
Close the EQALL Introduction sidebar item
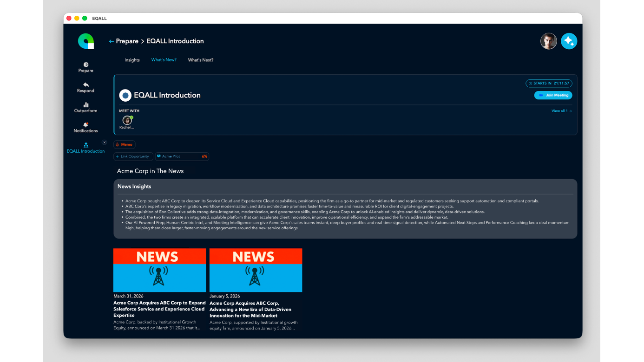tap(104, 142)
